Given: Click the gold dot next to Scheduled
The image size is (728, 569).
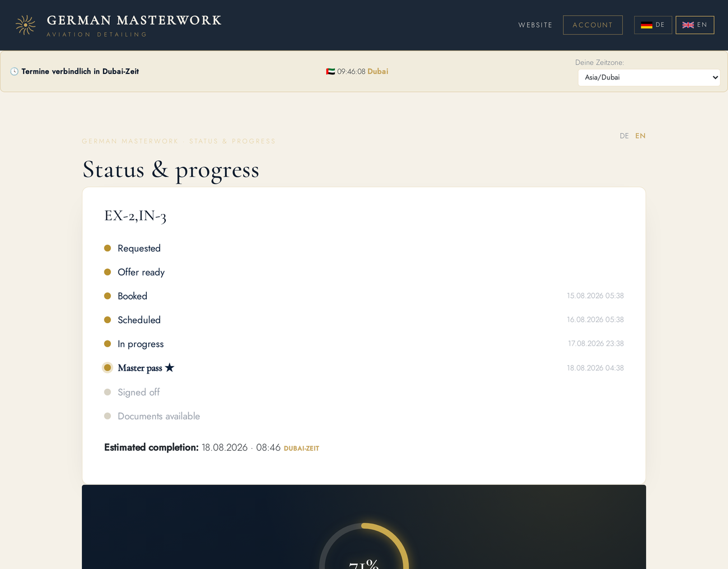Looking at the screenshot, I should (108, 320).
